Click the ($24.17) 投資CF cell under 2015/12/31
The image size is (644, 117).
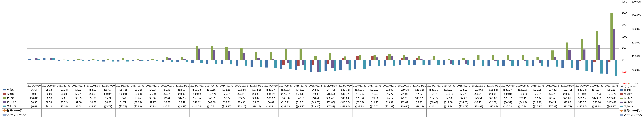(301, 94)
